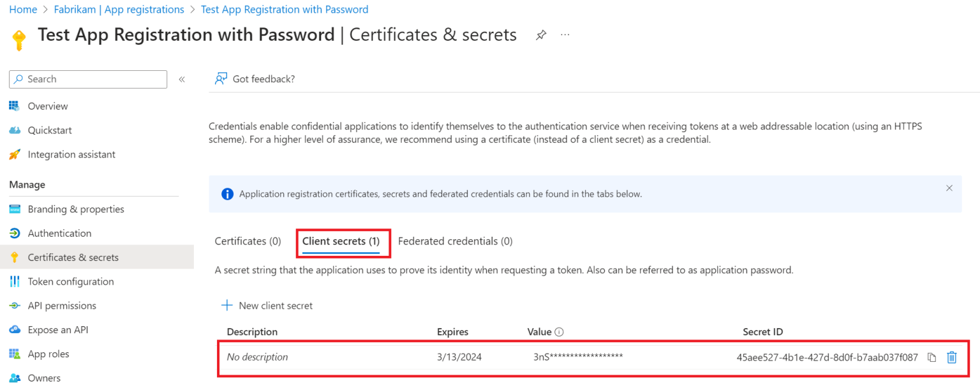
Task: Click the Value info icon
Action: point(559,332)
